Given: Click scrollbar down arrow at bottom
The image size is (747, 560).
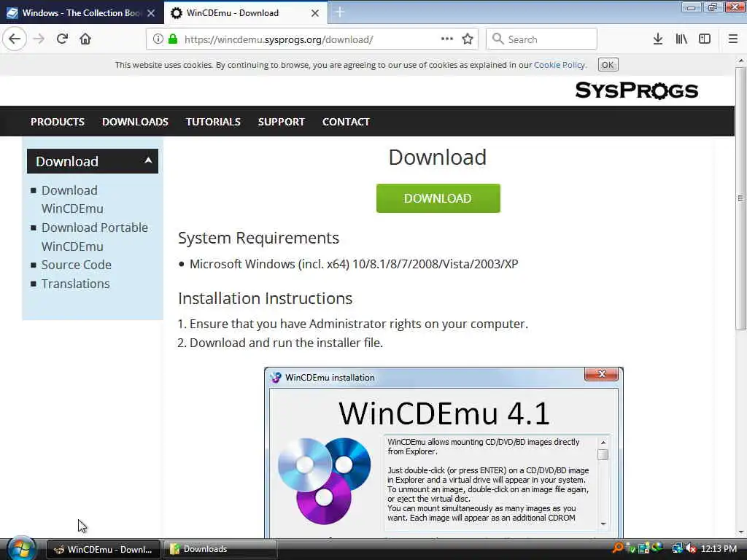Looking at the screenshot, I should coord(740,532).
